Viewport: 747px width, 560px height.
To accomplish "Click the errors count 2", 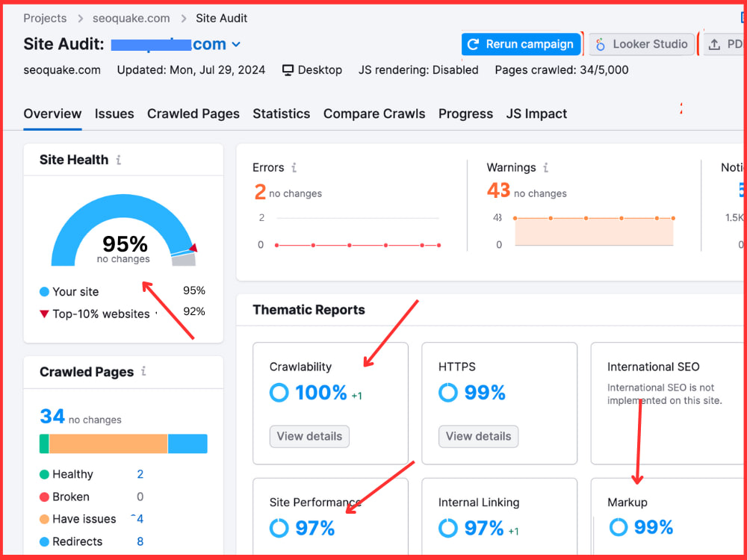I will pyautogui.click(x=260, y=192).
